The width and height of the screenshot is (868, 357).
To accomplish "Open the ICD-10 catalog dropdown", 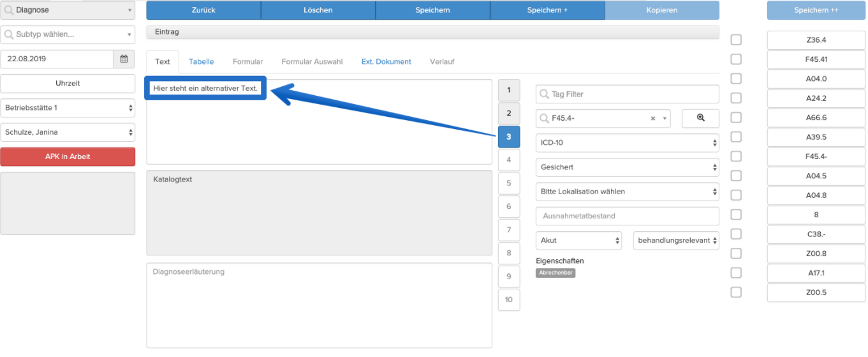I will click(628, 142).
